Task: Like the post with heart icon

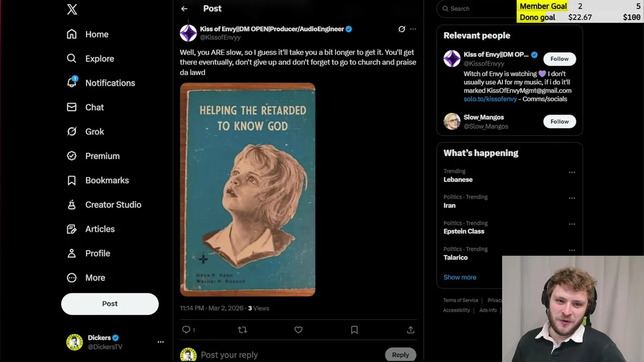Action: tap(298, 330)
